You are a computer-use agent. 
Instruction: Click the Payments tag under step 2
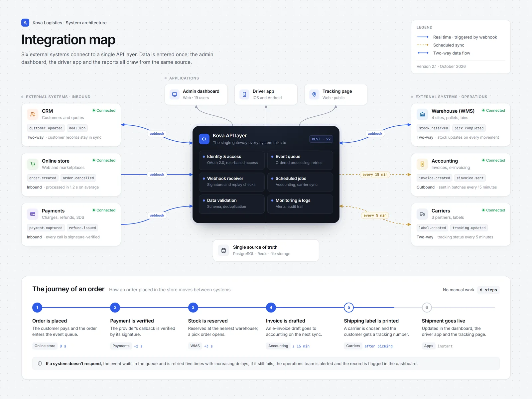[x=121, y=346]
